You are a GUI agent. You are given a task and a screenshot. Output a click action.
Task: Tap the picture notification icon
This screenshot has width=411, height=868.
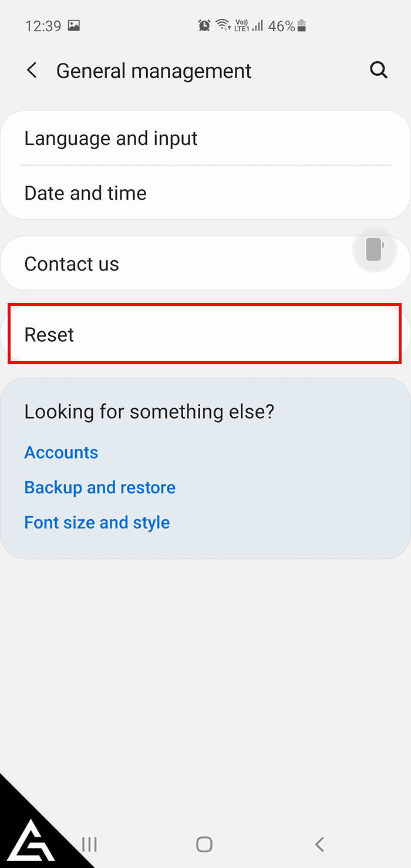point(74,26)
